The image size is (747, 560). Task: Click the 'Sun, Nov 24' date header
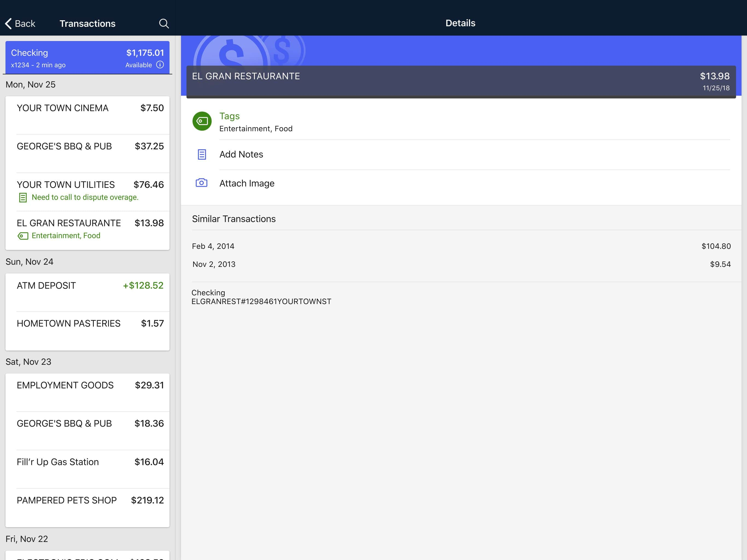[x=29, y=262]
